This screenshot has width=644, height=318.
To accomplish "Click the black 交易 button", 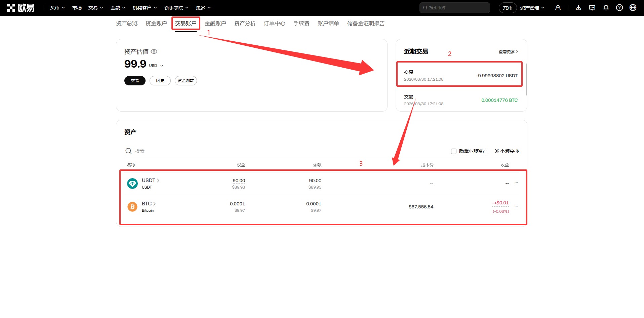I will [x=135, y=81].
